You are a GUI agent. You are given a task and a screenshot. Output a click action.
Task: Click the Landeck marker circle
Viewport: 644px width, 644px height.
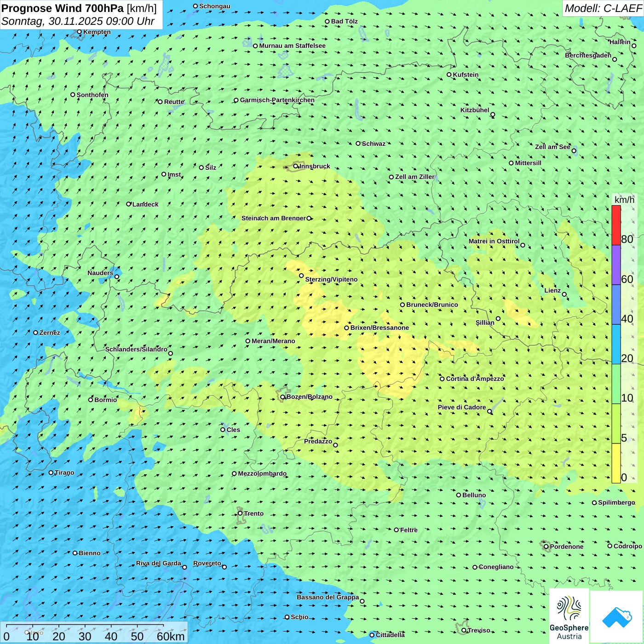(128, 204)
